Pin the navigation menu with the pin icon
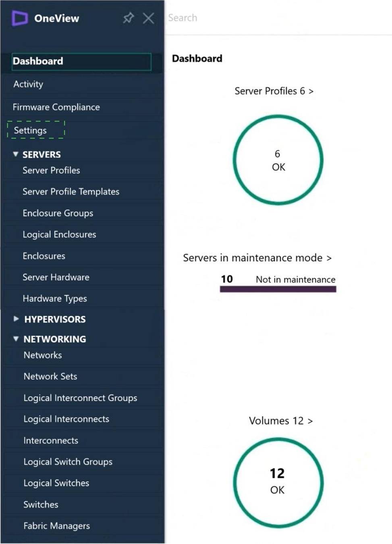The height and width of the screenshot is (544, 392). tap(128, 18)
